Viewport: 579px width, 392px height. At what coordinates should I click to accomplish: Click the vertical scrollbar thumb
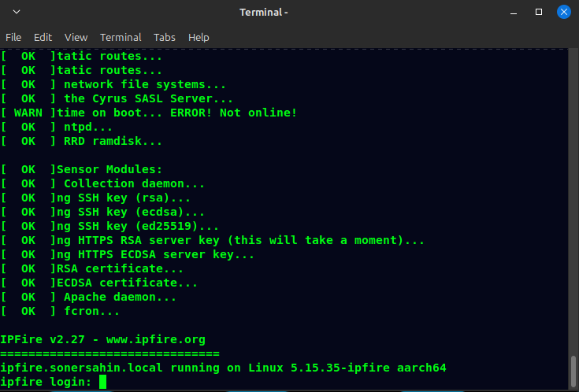573,372
